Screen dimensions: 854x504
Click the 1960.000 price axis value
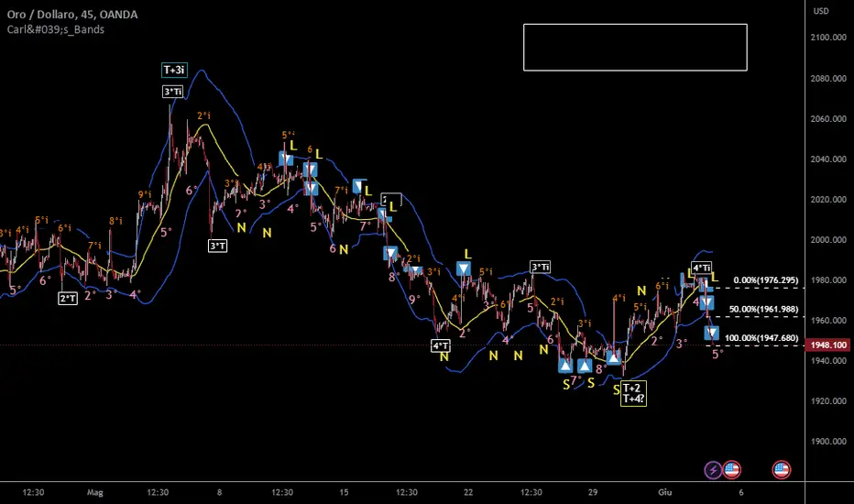click(x=828, y=321)
